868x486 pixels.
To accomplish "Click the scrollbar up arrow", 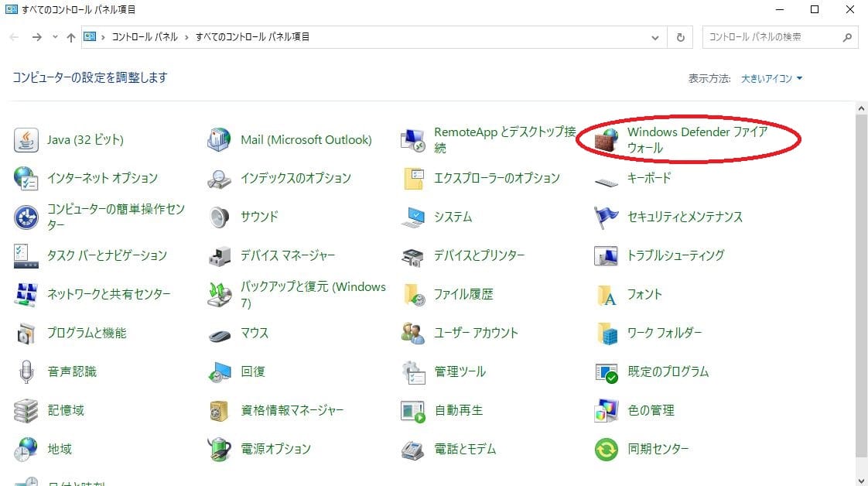I will click(861, 109).
